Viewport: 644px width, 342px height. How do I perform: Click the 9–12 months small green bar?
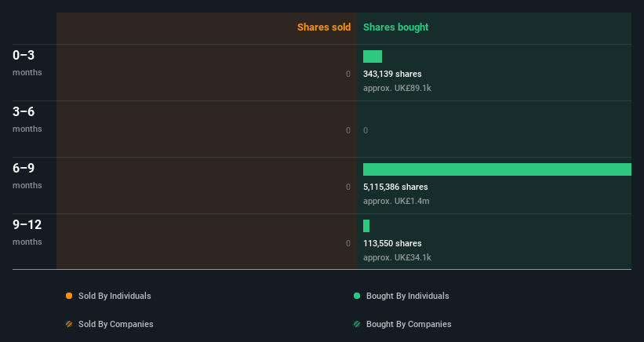coord(366,226)
